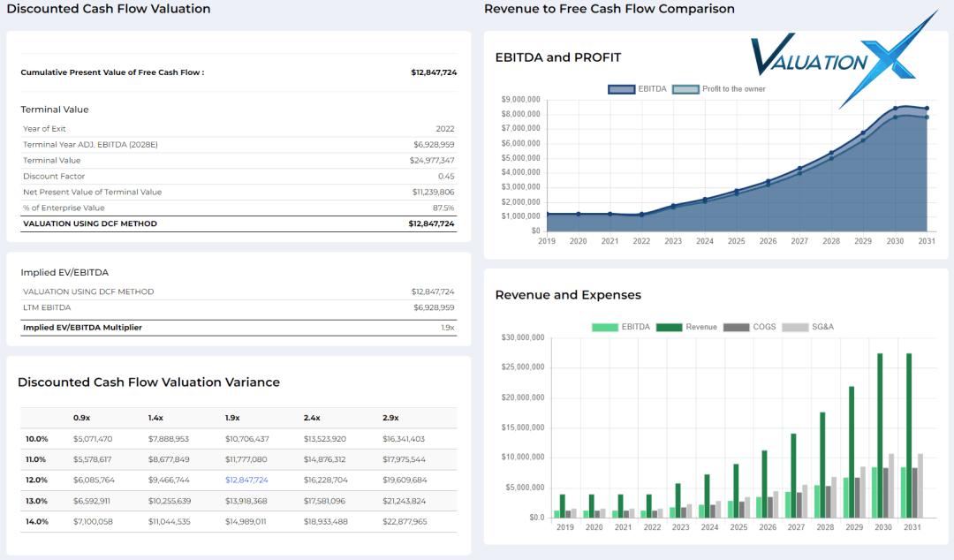The height and width of the screenshot is (560, 954).
Task: Click blue highlighted $12,847,724 in variance table
Action: tap(246, 480)
